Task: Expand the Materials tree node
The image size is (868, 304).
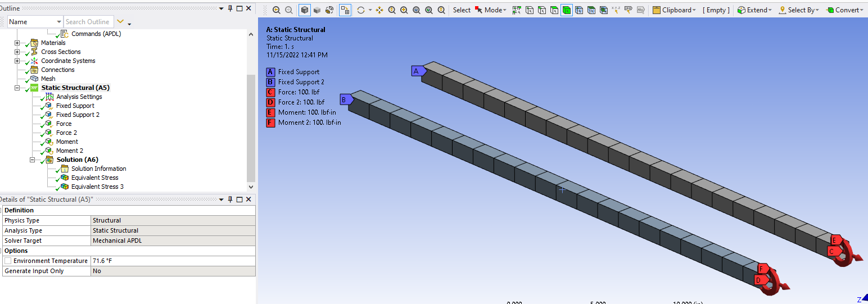Action: [x=17, y=43]
